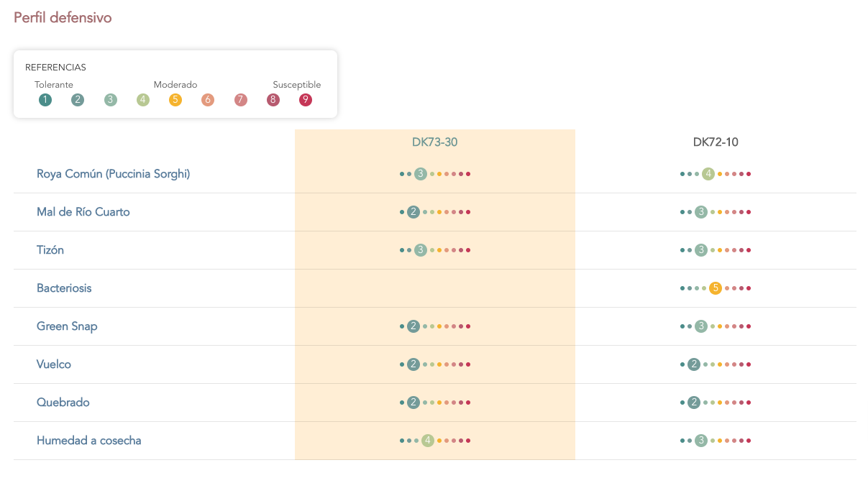Click Roya Común rating 3 for DK73-30
This screenshot has width=868, height=478.
point(421,174)
